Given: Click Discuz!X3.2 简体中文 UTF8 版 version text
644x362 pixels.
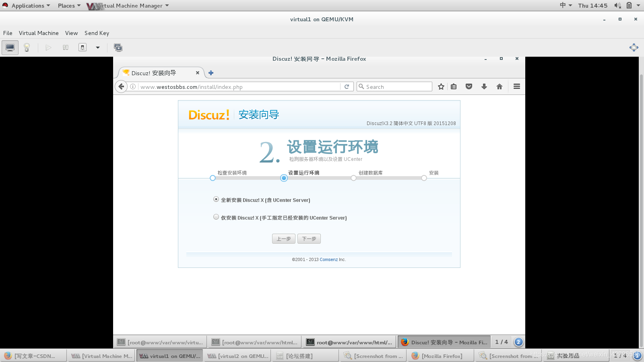Looking at the screenshot, I should tap(411, 123).
